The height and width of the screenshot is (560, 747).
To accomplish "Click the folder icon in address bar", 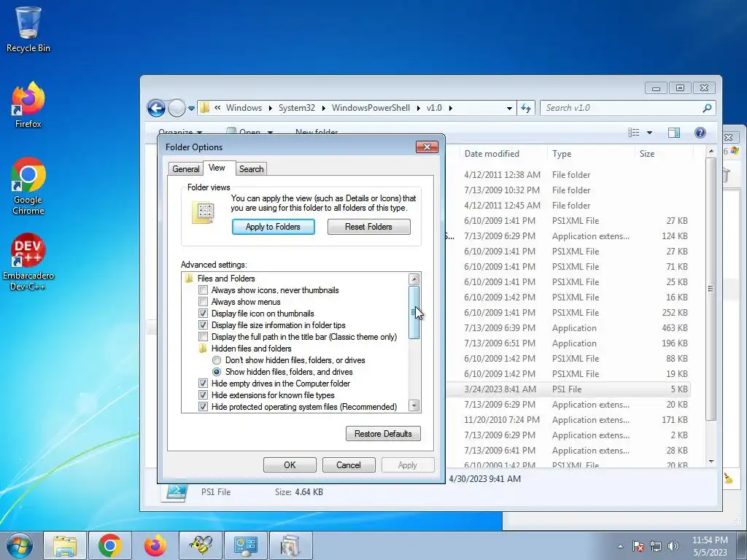I will click(x=204, y=108).
